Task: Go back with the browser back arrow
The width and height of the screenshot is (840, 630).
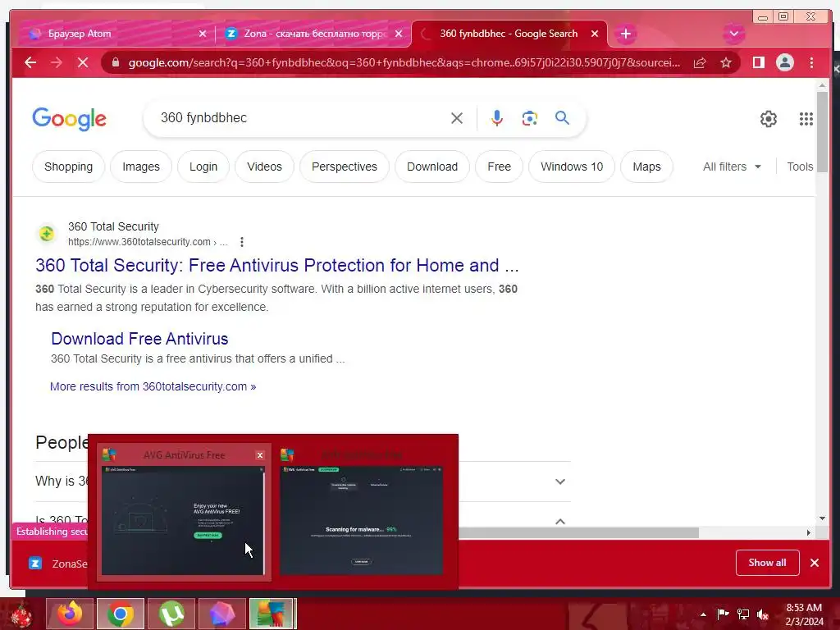Action: coord(30,62)
